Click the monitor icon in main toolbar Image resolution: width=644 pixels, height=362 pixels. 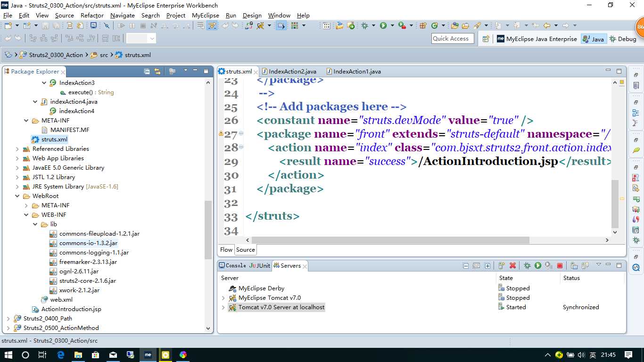point(93,25)
